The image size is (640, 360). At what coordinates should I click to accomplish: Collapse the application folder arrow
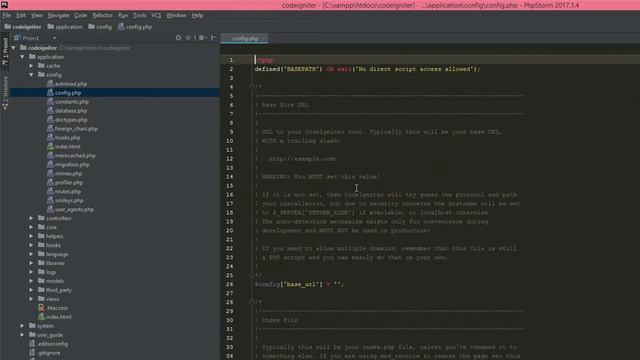22,57
